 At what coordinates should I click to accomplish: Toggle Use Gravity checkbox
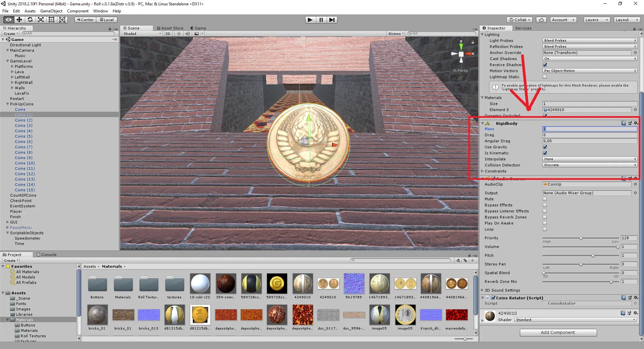tap(545, 147)
